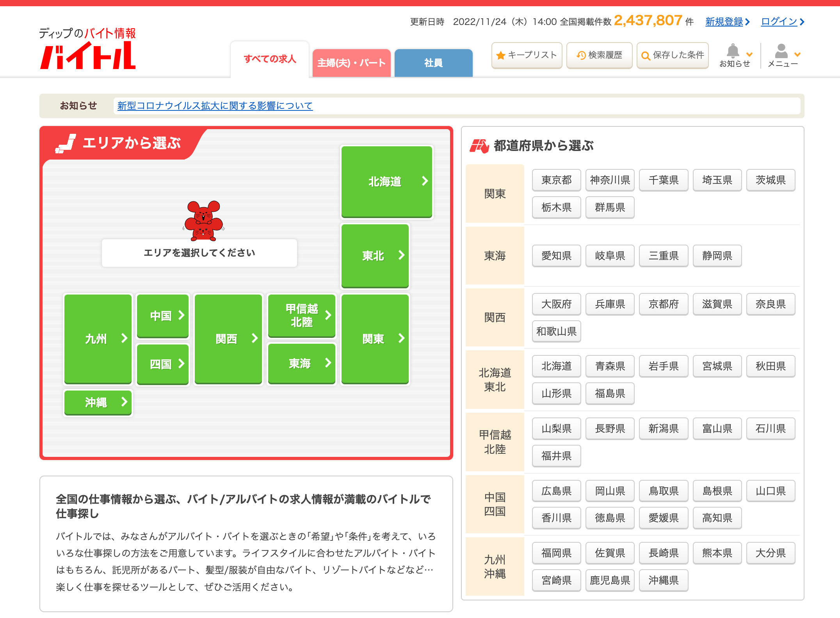Viewport: 840px width, 618px height.
Task: Choose the 沖縄 area tile
Action: 98,402
